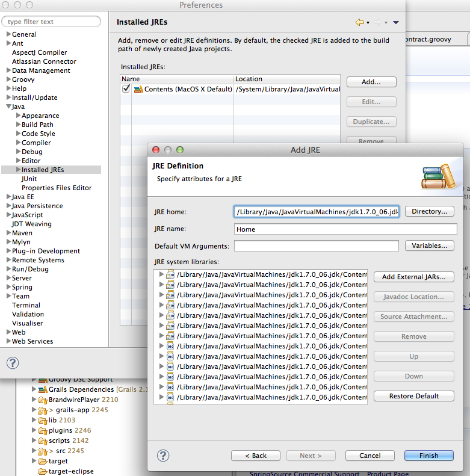
Task: Open the view menu triangle in Preferences header
Action: pyautogui.click(x=395, y=22)
